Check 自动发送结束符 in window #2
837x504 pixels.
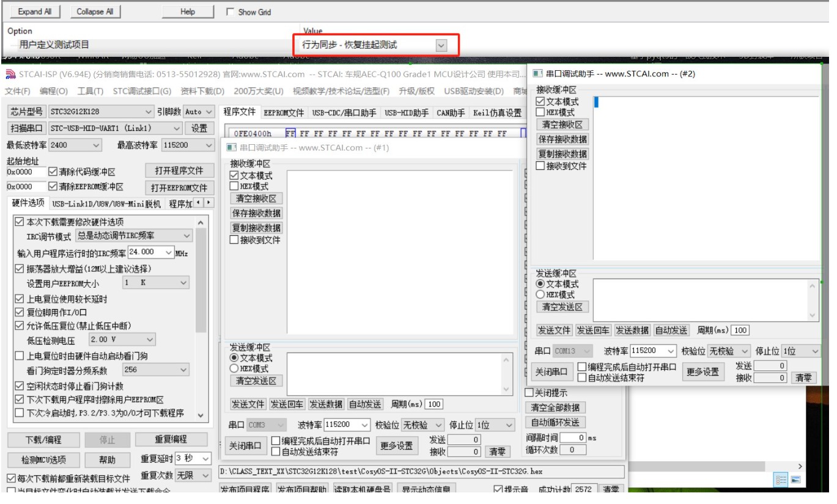point(581,378)
